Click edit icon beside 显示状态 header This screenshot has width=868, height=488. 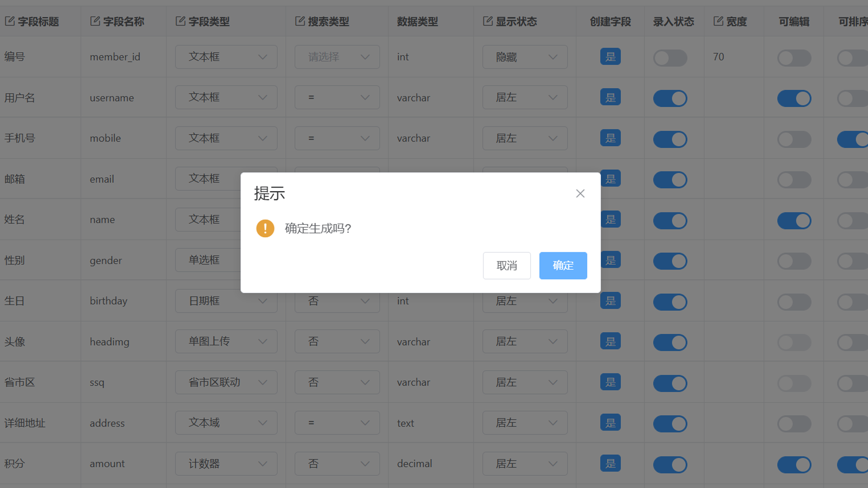[x=488, y=21]
